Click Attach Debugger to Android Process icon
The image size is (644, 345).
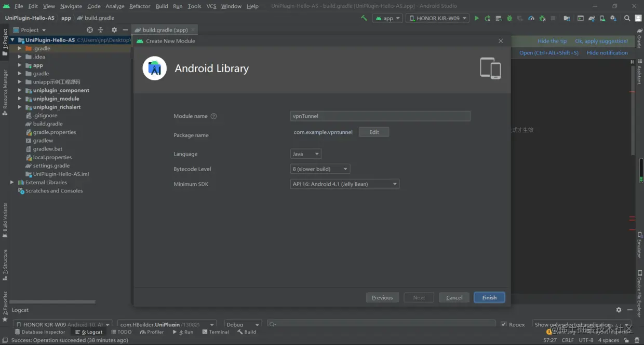542,18
